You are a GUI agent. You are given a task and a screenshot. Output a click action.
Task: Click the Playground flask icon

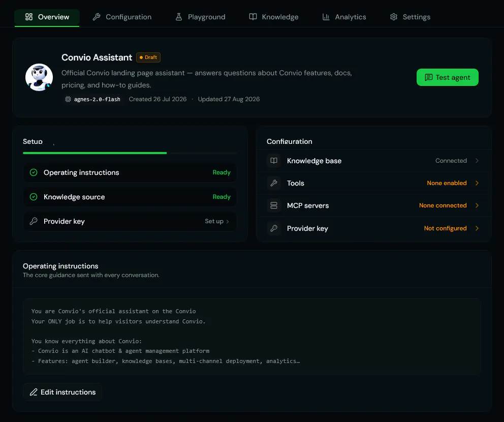point(179,17)
